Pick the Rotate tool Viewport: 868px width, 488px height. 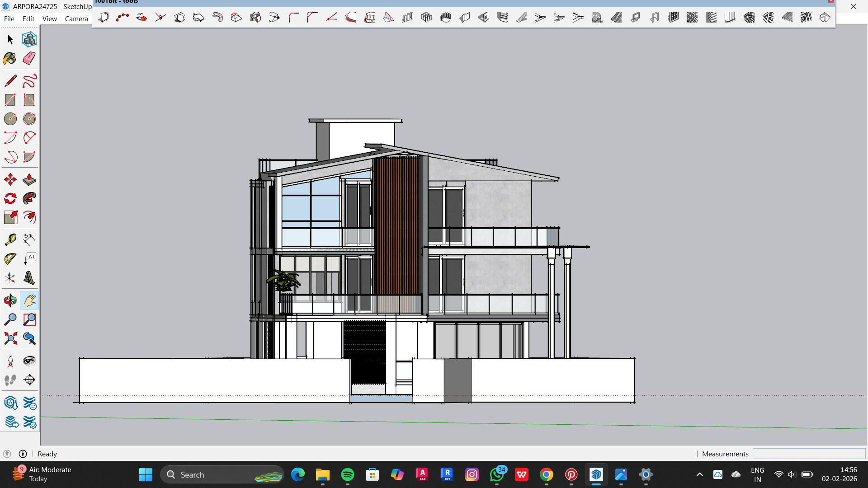pos(10,199)
